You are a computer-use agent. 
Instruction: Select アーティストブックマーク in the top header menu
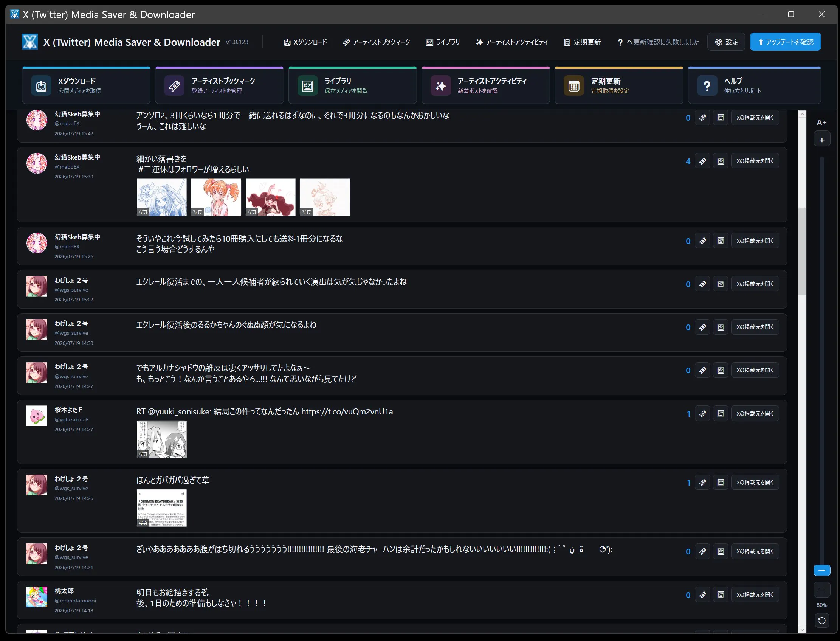click(376, 42)
